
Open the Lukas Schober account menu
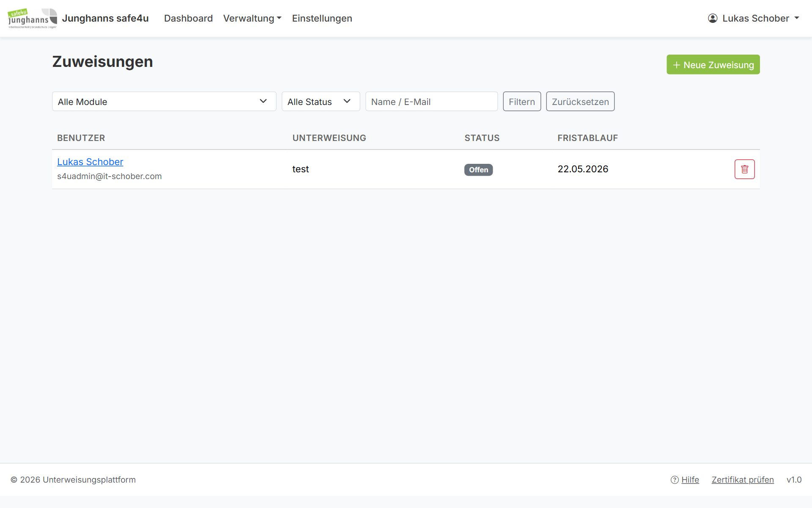754,18
